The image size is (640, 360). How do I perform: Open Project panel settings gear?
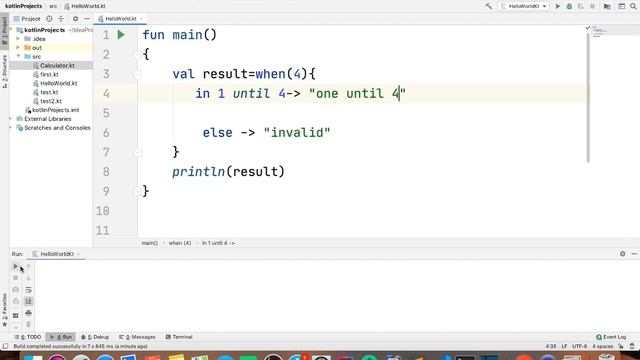(75, 19)
